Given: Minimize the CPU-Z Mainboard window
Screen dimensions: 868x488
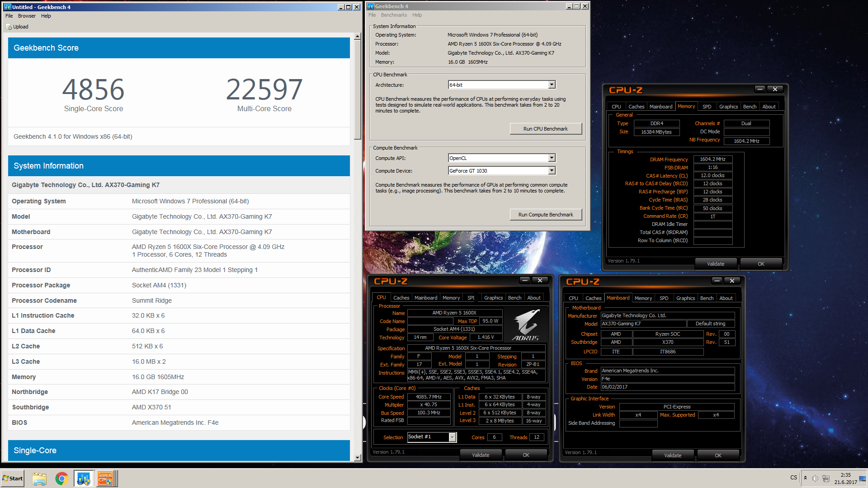Looking at the screenshot, I should pyautogui.click(x=717, y=281).
